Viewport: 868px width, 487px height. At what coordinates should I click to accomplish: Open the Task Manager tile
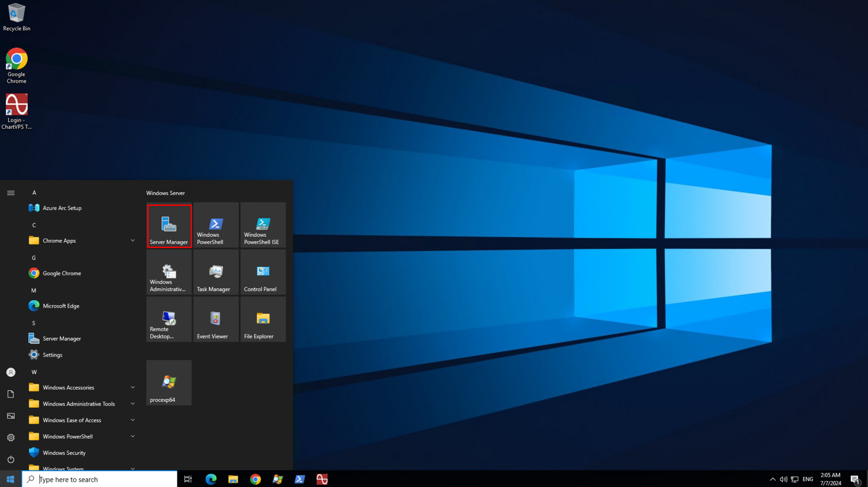[x=216, y=273]
